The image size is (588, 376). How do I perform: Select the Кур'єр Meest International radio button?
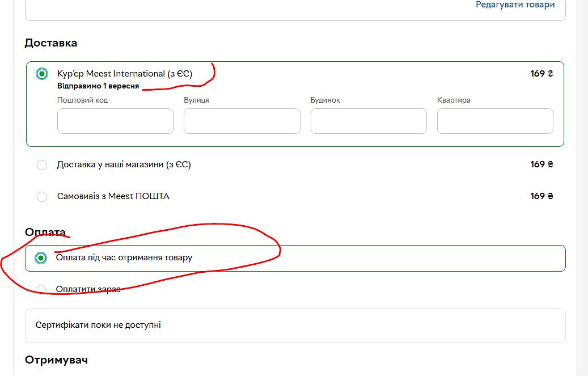pos(42,74)
